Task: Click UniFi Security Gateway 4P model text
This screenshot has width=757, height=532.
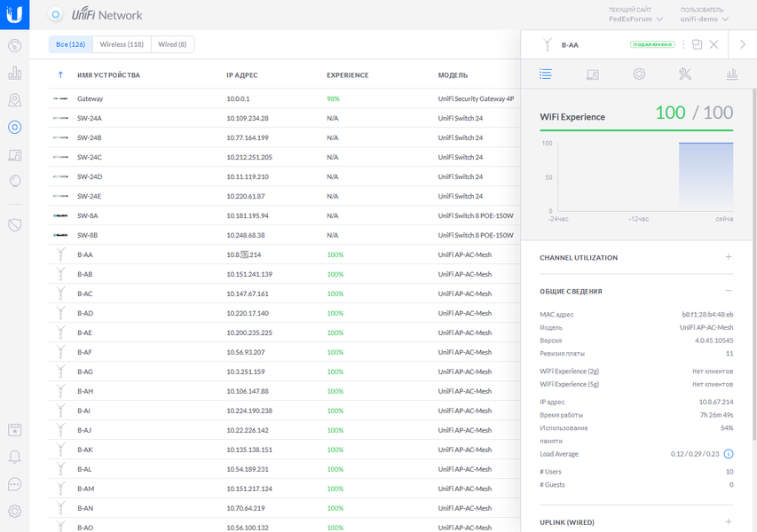Action: click(476, 98)
